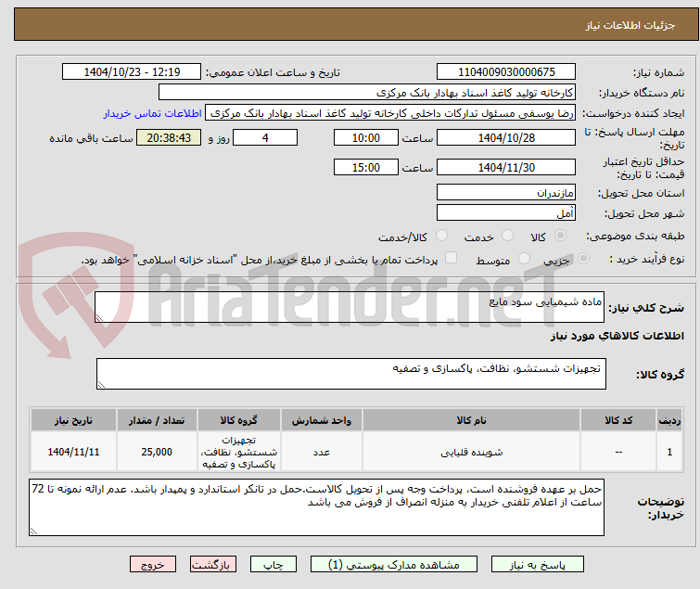Click the ردیف column header
Viewport: 700px width, 589px height.
[669, 420]
